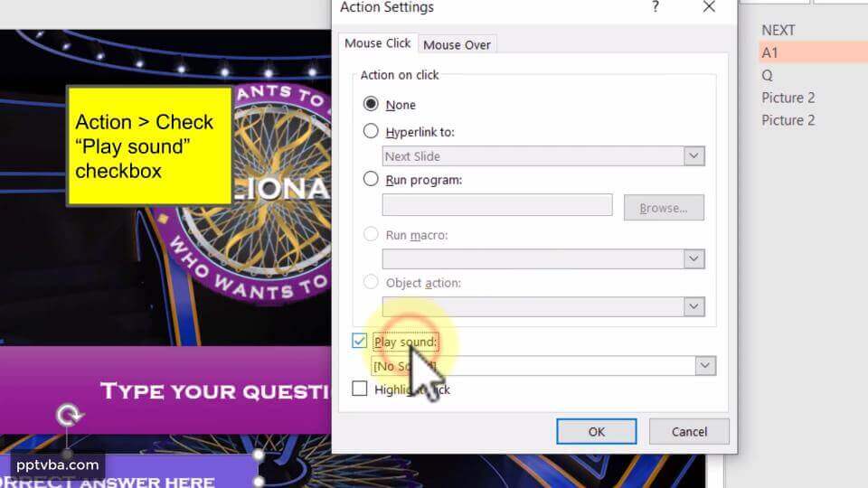The height and width of the screenshot is (488, 868).
Task: Click the OK button
Action: (596, 432)
